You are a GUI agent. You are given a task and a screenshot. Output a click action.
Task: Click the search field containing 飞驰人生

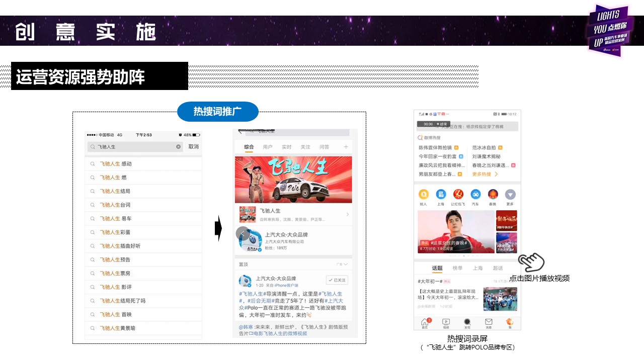click(135, 147)
